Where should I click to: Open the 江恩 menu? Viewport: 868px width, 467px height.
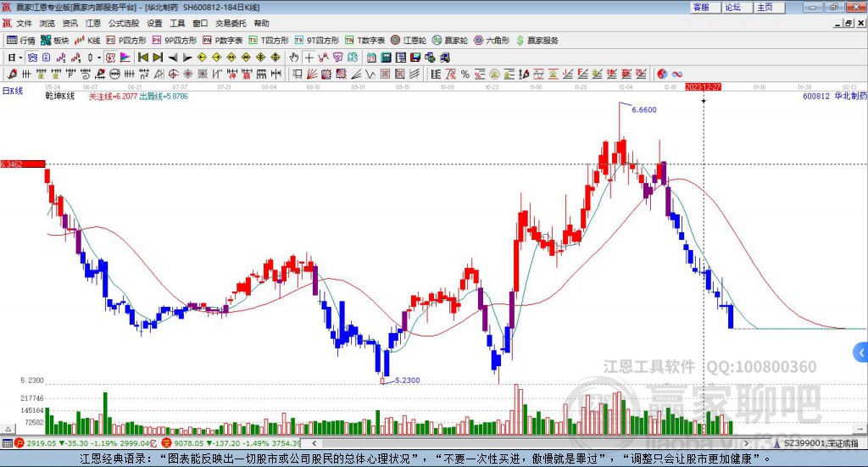pos(93,23)
